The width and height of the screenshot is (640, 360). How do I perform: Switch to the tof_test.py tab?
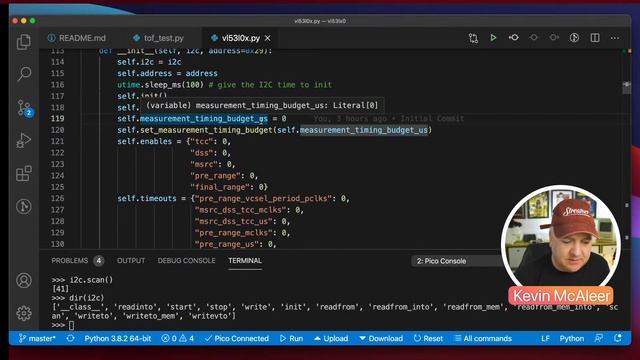[x=159, y=38]
